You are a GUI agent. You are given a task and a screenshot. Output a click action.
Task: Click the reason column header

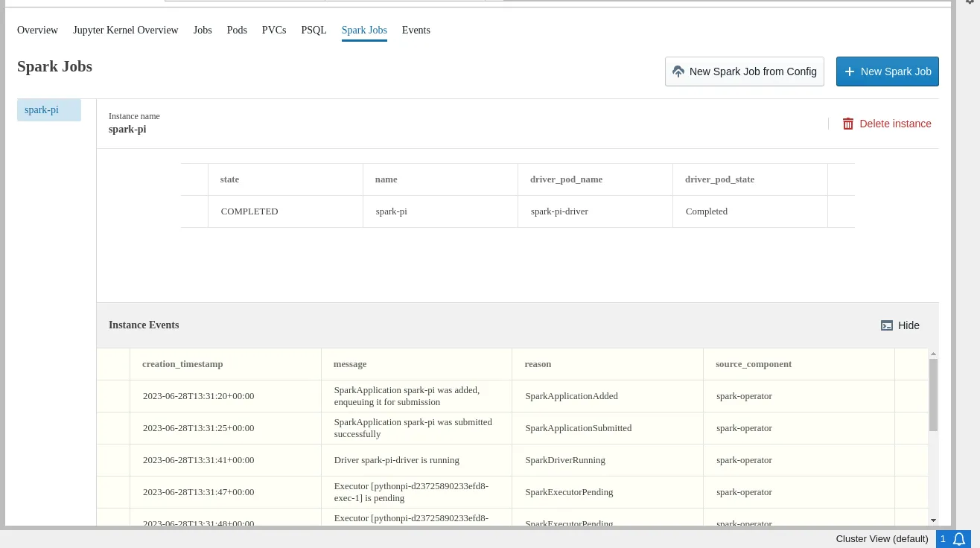[608, 364]
